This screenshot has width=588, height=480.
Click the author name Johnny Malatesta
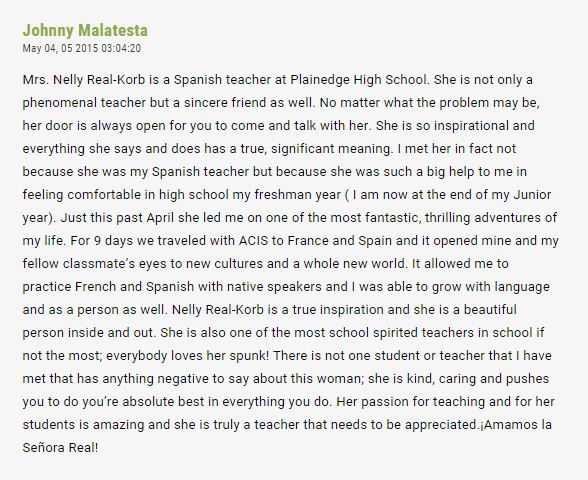(85, 31)
